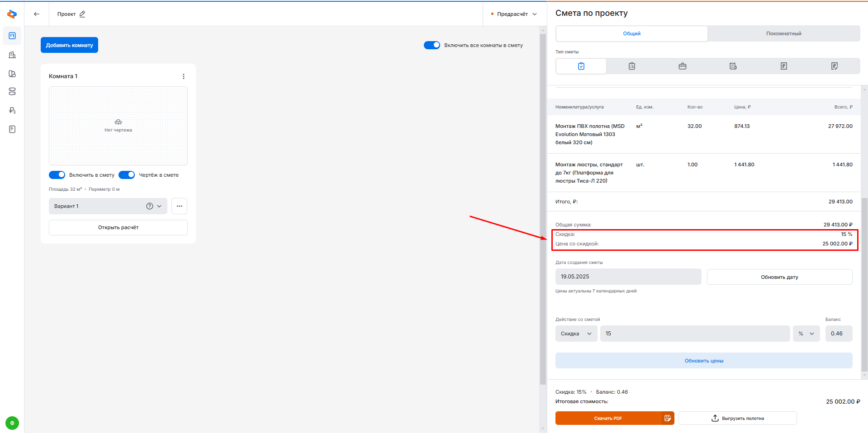Choose the ruble receipt with pencil estimate type
Screen dimensions: 868x433
point(835,66)
